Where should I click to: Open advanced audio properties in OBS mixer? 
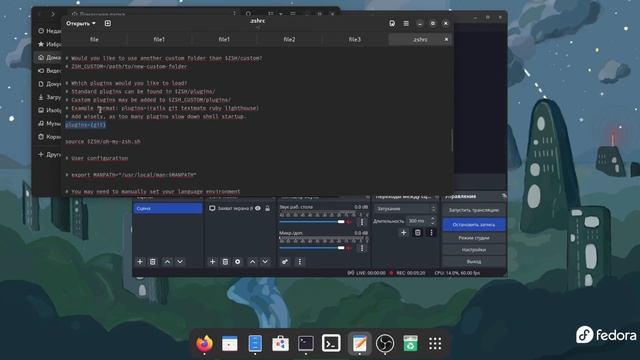(x=285, y=262)
